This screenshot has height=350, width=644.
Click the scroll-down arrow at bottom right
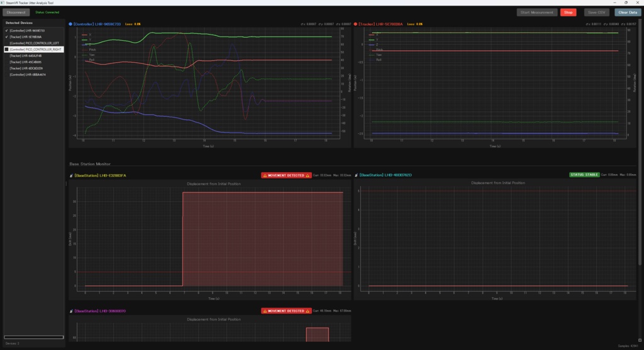[640, 340]
